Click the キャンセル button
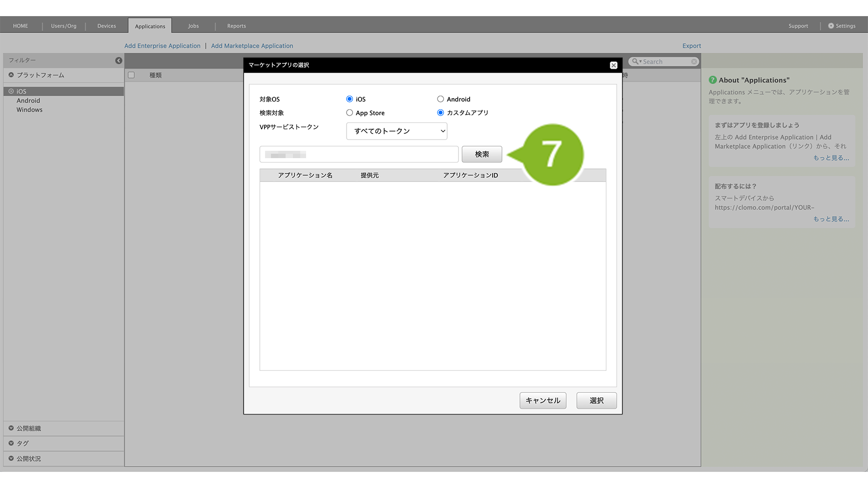This screenshot has width=868, height=488. coord(542,401)
